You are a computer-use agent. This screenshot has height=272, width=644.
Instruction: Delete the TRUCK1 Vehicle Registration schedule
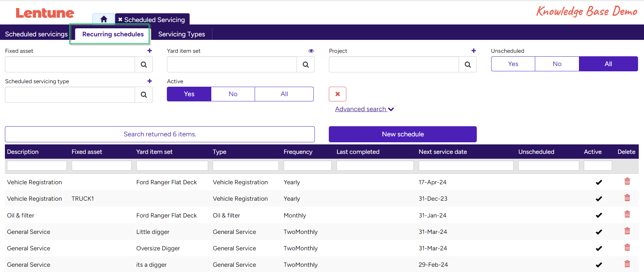tap(627, 198)
